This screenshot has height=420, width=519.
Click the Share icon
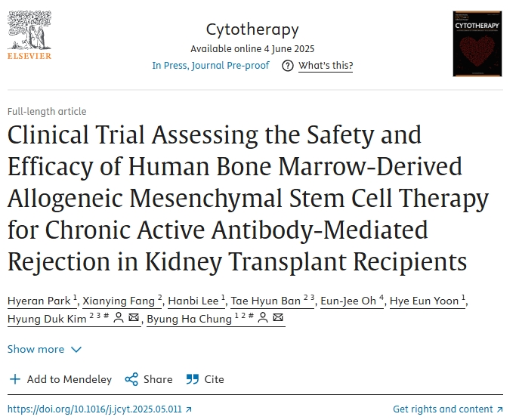pos(131,379)
